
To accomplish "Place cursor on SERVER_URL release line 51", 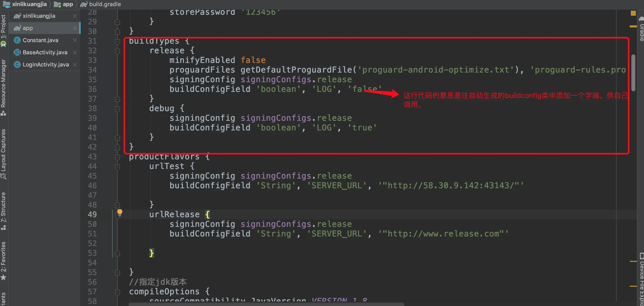I will pyautogui.click(x=336, y=234).
